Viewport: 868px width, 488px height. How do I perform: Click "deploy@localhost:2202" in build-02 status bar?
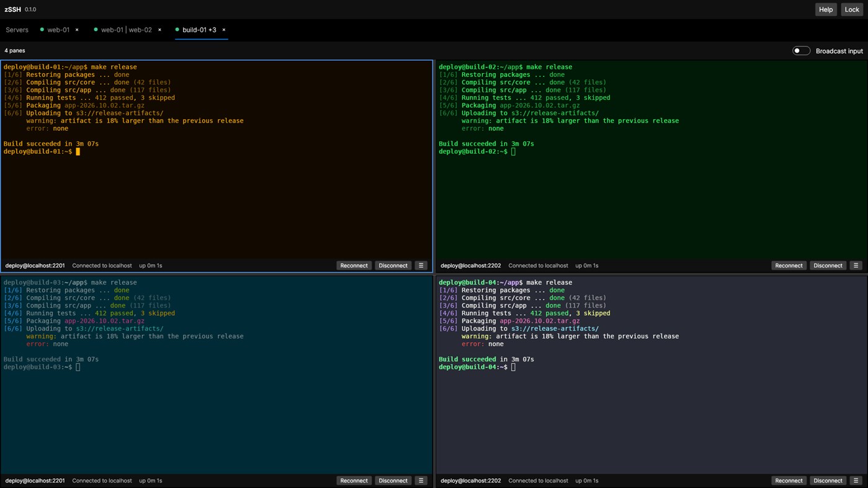471,265
